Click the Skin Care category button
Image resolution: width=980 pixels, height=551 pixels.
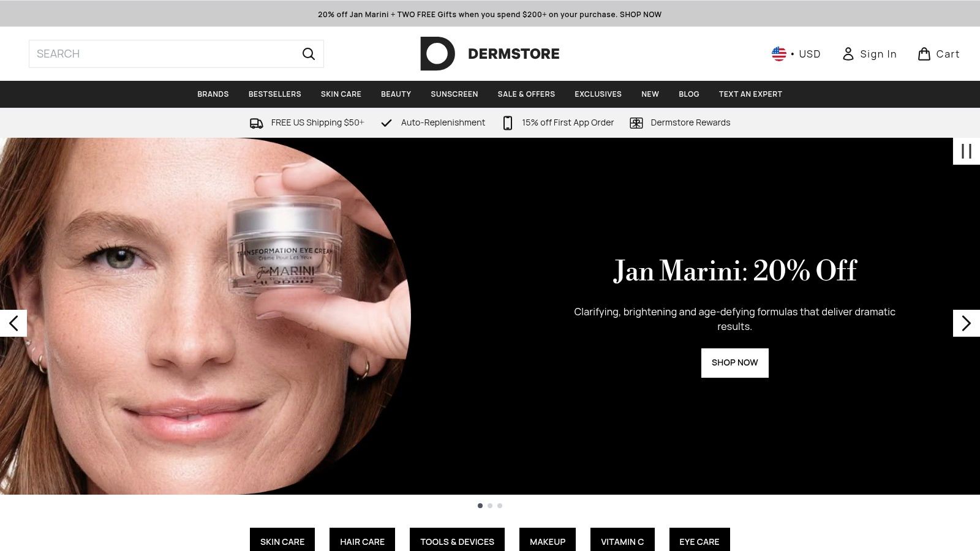pos(282,540)
